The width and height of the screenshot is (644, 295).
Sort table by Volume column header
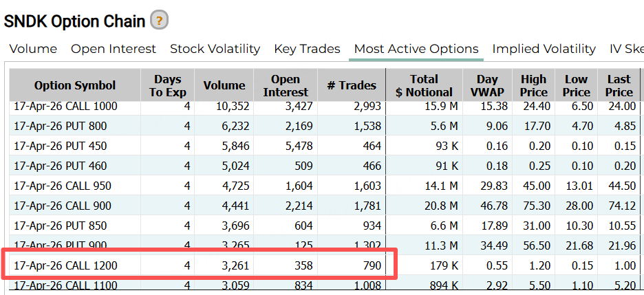(224, 85)
